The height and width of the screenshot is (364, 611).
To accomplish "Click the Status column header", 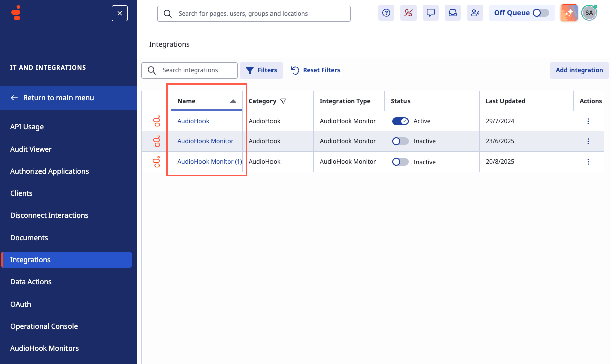I will click(x=401, y=101).
